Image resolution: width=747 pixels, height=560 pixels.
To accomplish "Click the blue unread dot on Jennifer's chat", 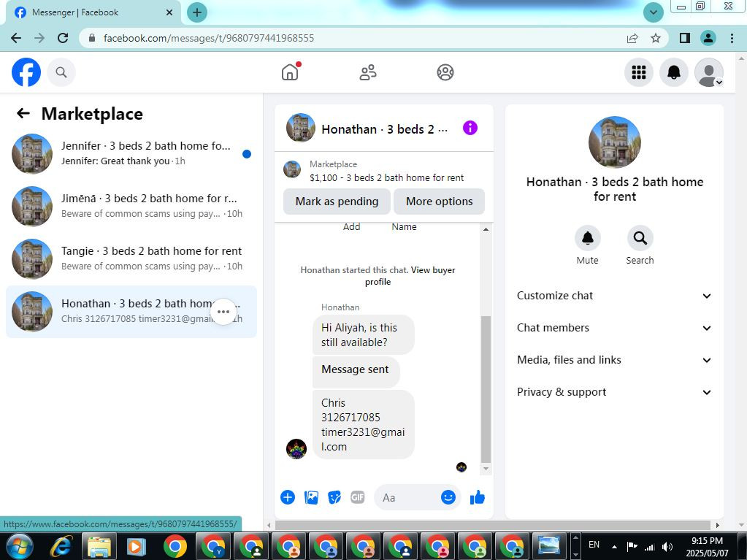I will click(247, 154).
